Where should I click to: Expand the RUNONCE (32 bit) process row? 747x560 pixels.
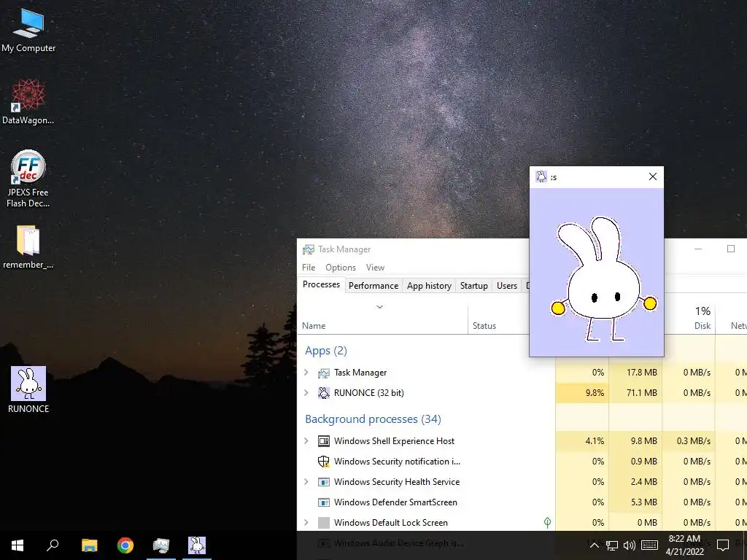pos(306,393)
